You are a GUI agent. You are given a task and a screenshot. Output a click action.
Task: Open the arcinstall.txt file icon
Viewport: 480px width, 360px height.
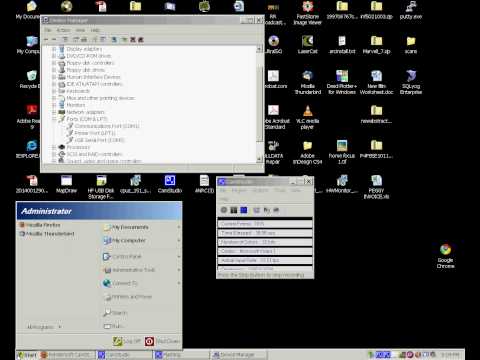(342, 45)
